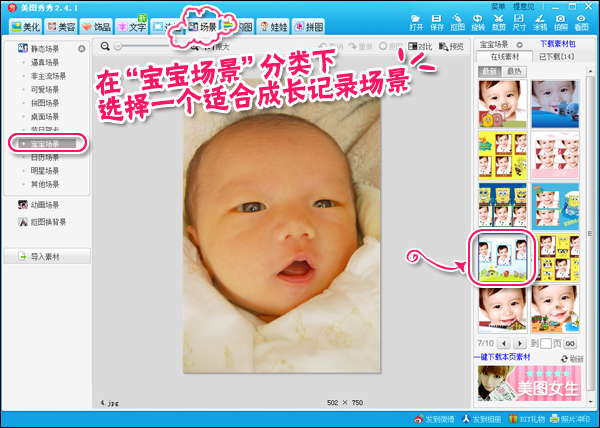
Task: Click the 打开 (Open) toolbar icon
Action: [416, 22]
